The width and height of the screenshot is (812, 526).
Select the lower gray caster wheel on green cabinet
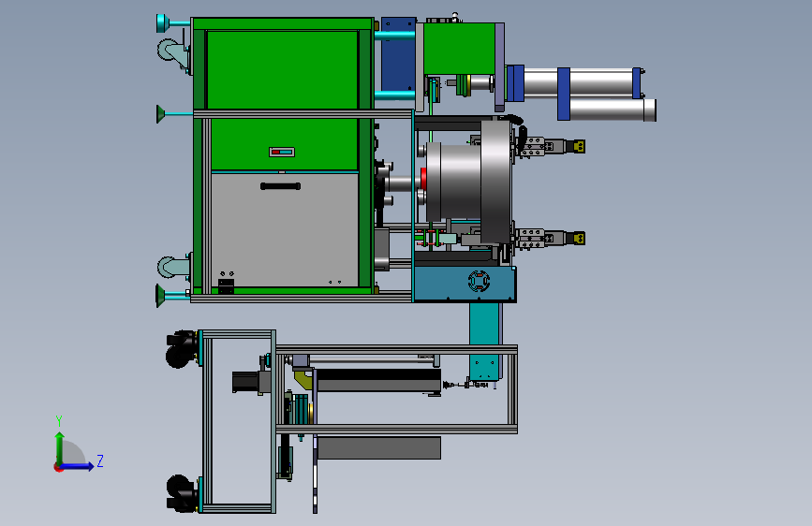click(173, 268)
